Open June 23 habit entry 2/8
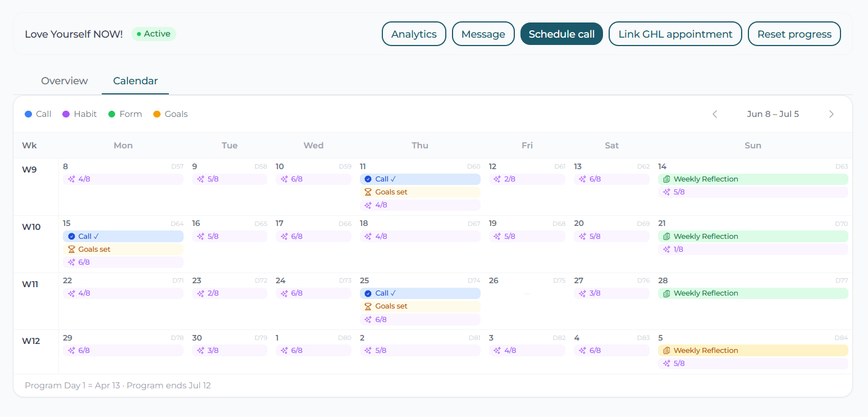This screenshot has height=417, width=868. 230,293
